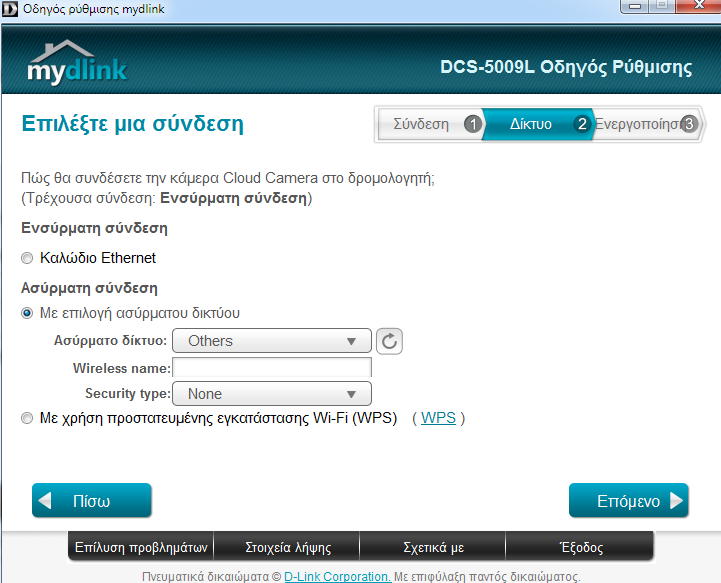The width and height of the screenshot is (721, 583).
Task: Go back with the Πίσω button
Action: coord(92,500)
